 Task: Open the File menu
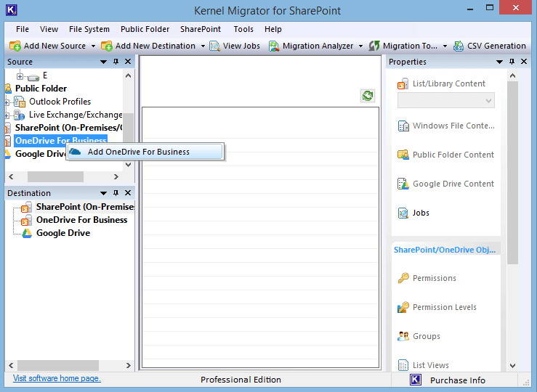pyautogui.click(x=23, y=30)
